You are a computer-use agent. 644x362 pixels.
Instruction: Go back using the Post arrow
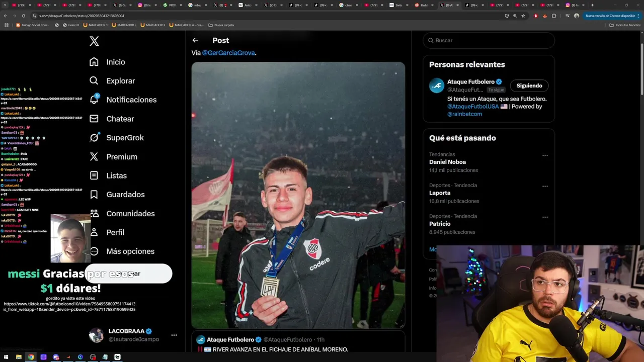(195, 40)
